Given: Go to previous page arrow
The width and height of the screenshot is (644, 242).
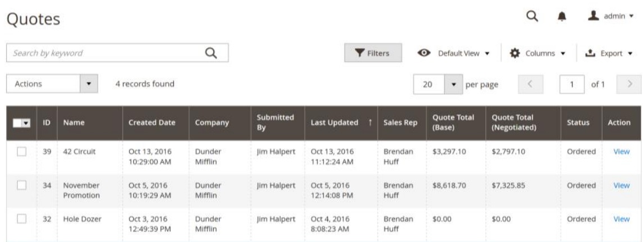Looking at the screenshot, I should (530, 84).
